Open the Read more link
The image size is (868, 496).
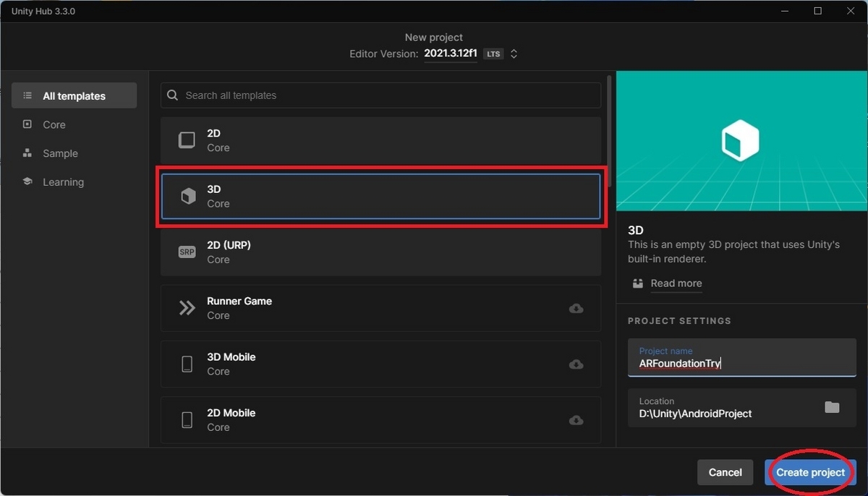(x=676, y=283)
